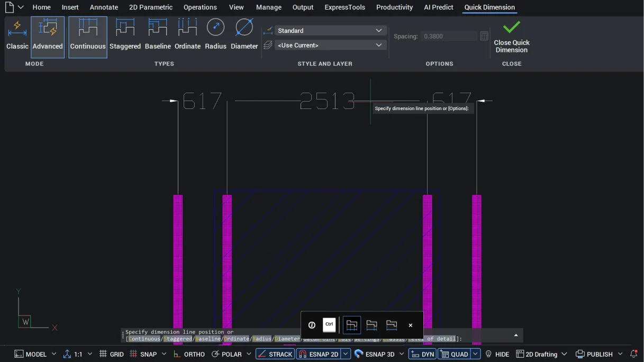Expand the command line history arrow

tap(516, 335)
